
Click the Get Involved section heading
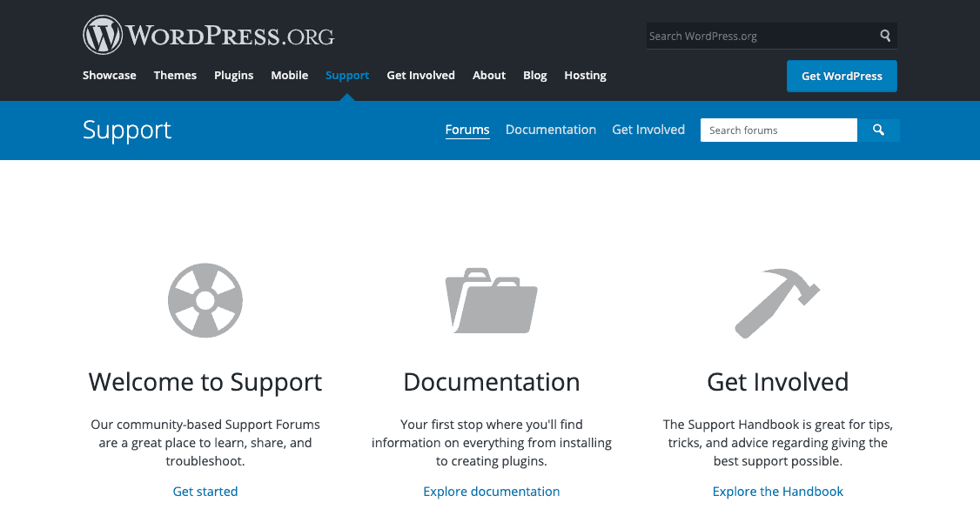click(777, 382)
